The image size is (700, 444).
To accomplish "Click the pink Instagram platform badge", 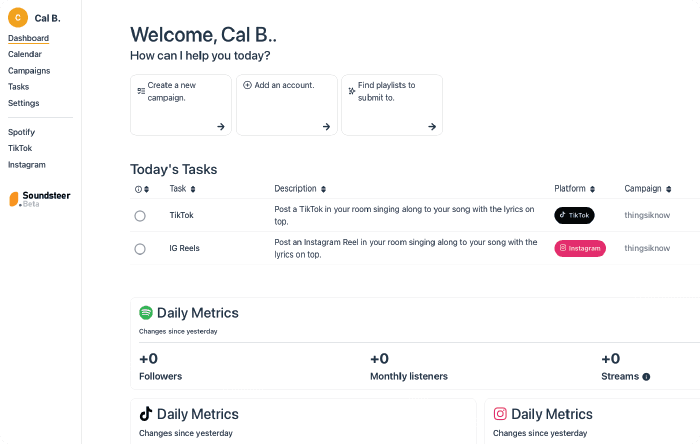I will click(580, 248).
